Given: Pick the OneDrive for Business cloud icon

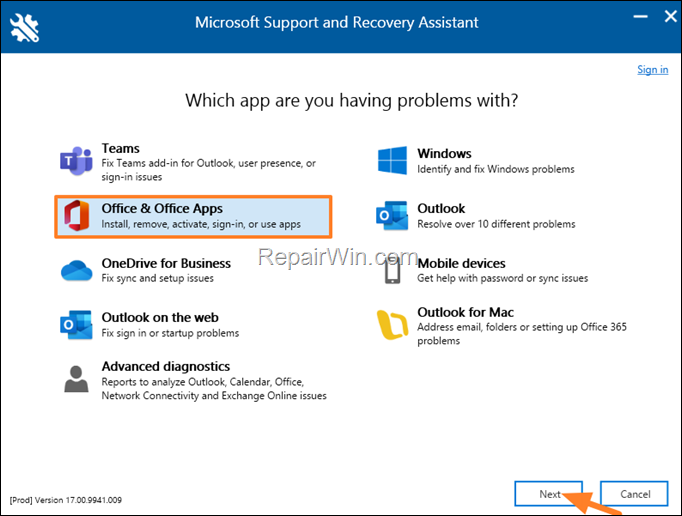Looking at the screenshot, I should [x=77, y=271].
